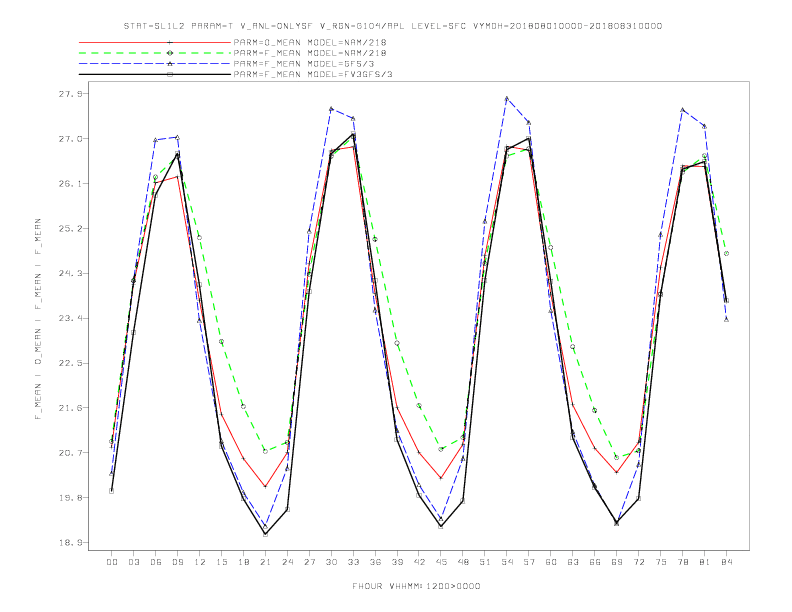The width and height of the screenshot is (792, 612).
Task: Click the red solid legend line sample
Action: pyautogui.click(x=155, y=42)
